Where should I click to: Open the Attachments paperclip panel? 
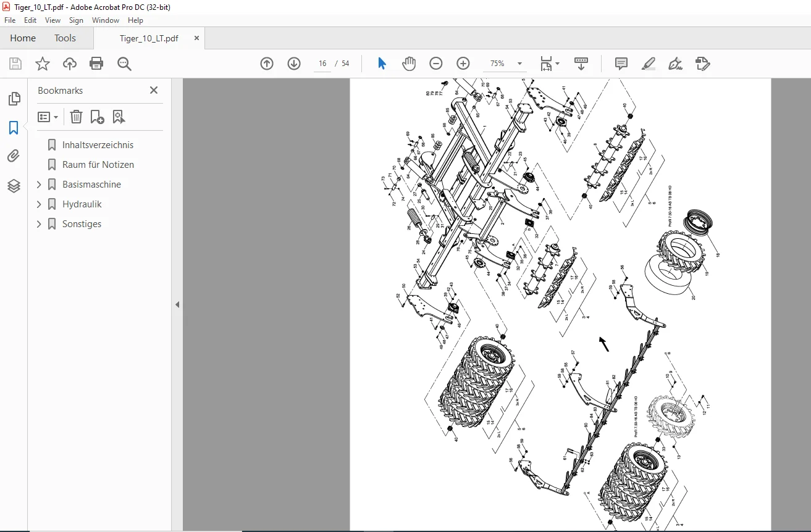14,157
